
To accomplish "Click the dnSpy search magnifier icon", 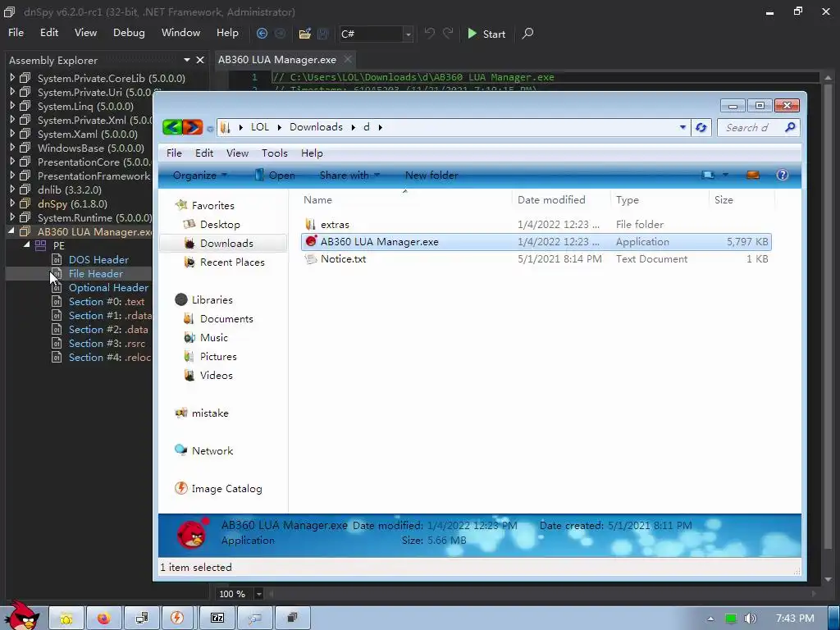I will point(527,34).
